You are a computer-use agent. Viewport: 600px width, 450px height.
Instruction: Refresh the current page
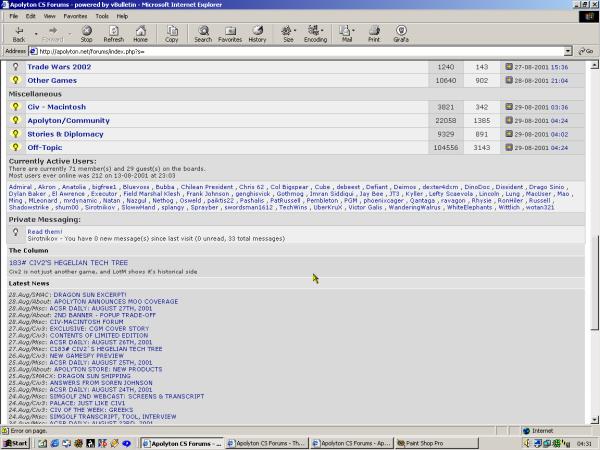(x=113, y=34)
